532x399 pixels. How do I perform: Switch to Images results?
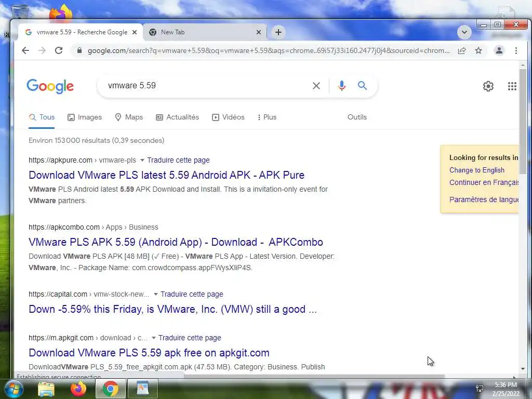(85, 117)
